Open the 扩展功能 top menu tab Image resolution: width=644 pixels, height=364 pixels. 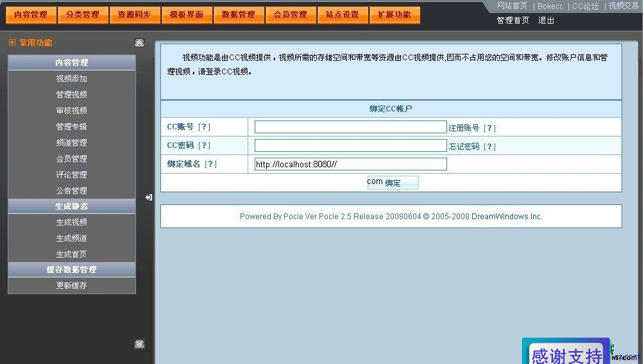point(394,15)
